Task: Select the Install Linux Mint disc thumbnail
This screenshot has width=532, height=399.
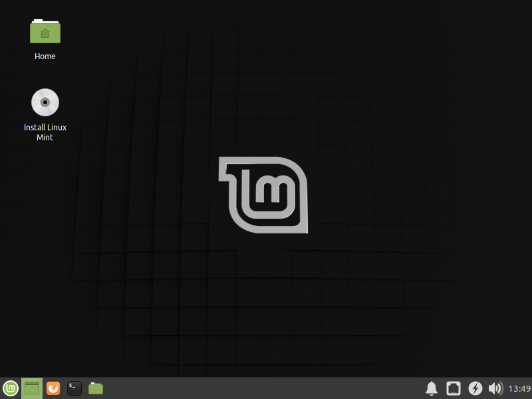Action: click(x=45, y=103)
